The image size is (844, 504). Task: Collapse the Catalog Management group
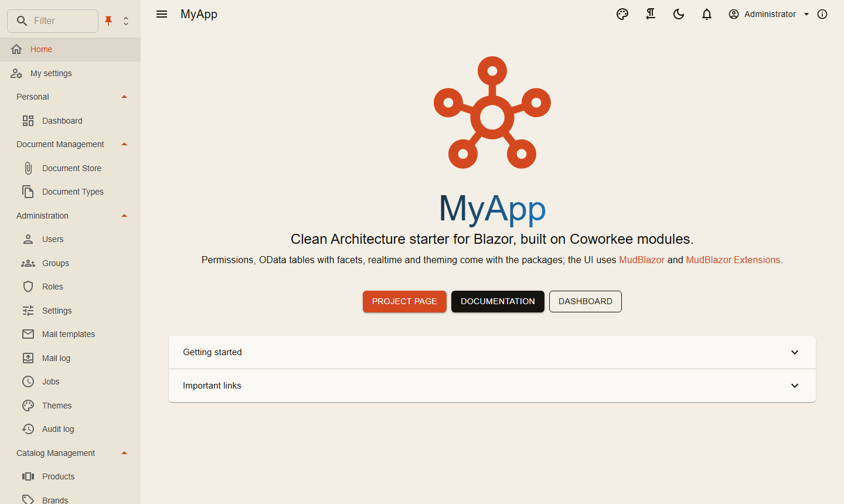pos(124,453)
